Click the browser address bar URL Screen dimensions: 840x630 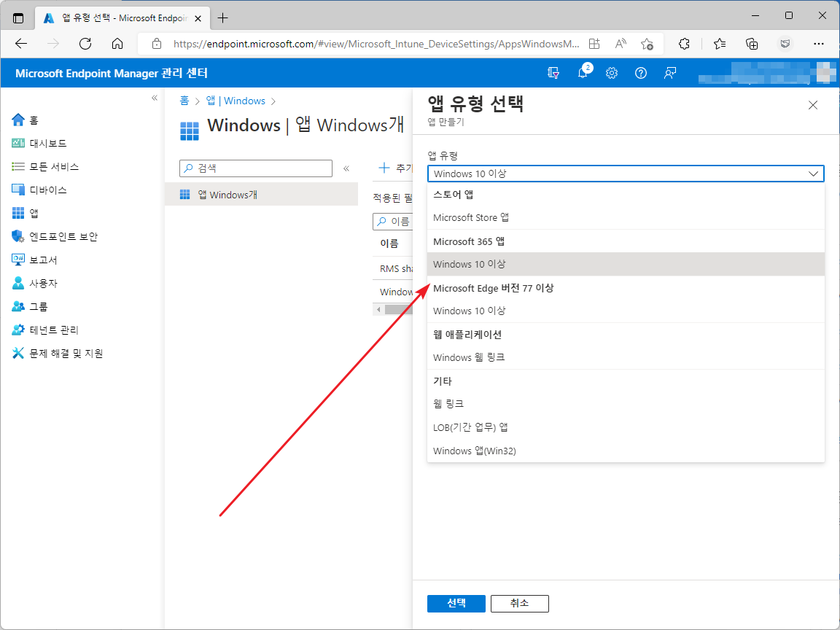[376, 44]
